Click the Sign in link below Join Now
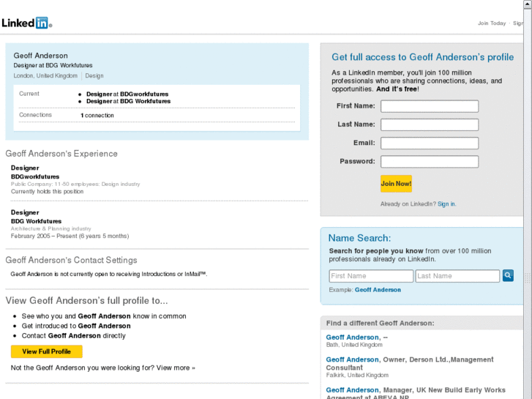The image size is (532, 399). (446, 204)
